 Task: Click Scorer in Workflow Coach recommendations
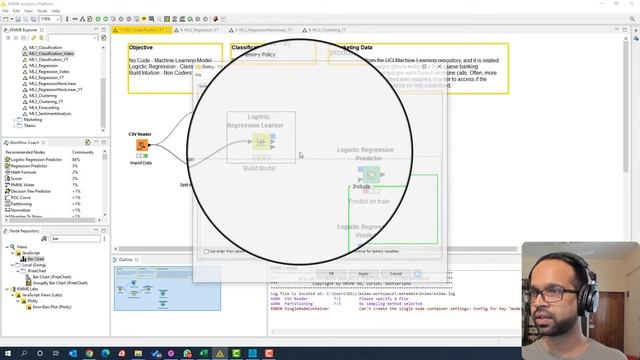click(16, 179)
